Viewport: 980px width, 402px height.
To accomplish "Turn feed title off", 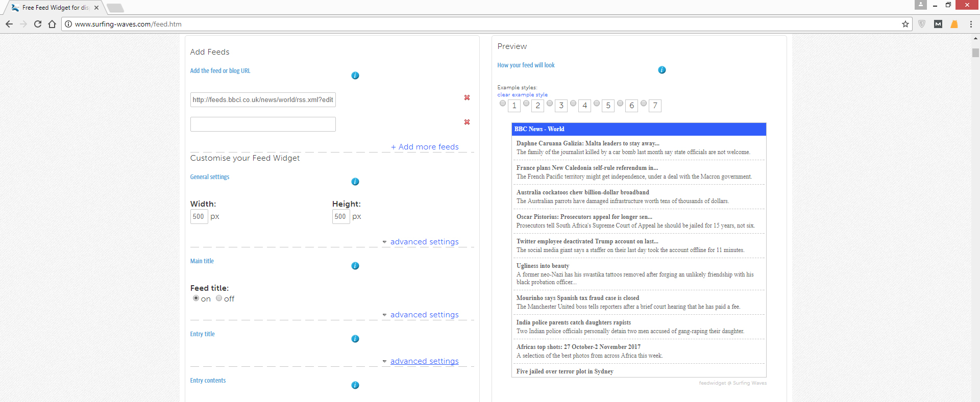I will (x=219, y=298).
